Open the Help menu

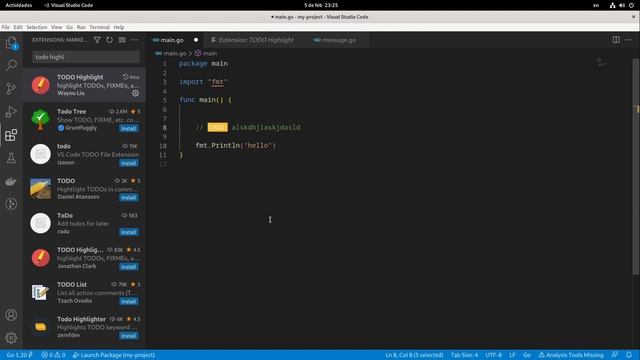[119, 27]
